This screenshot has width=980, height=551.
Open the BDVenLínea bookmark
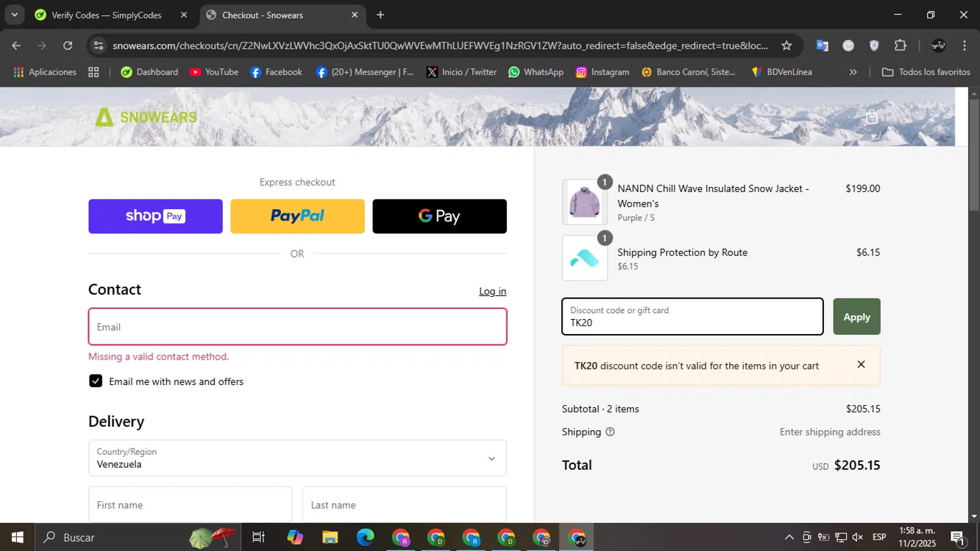click(782, 72)
